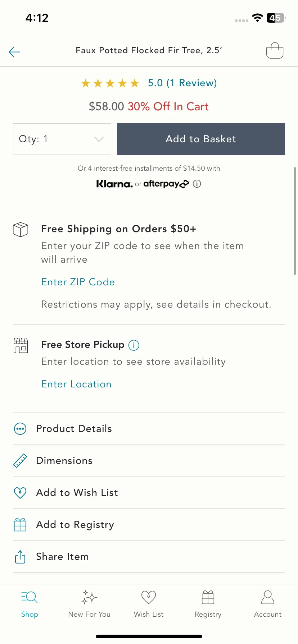The width and height of the screenshot is (298, 644).
Task: Expand the Product Details section
Action: point(149,429)
